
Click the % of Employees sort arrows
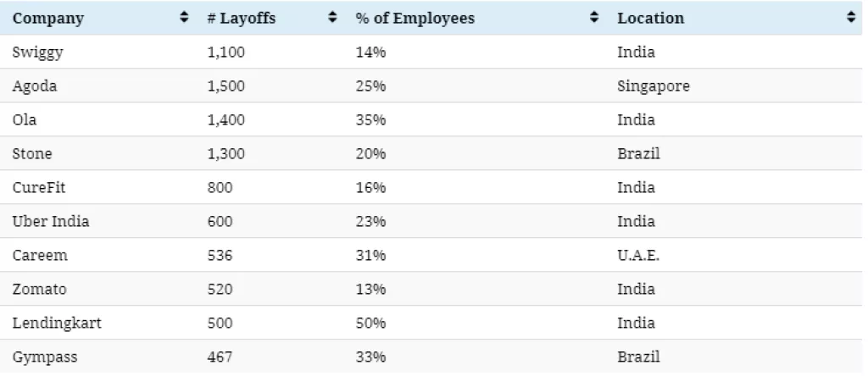coord(594,18)
